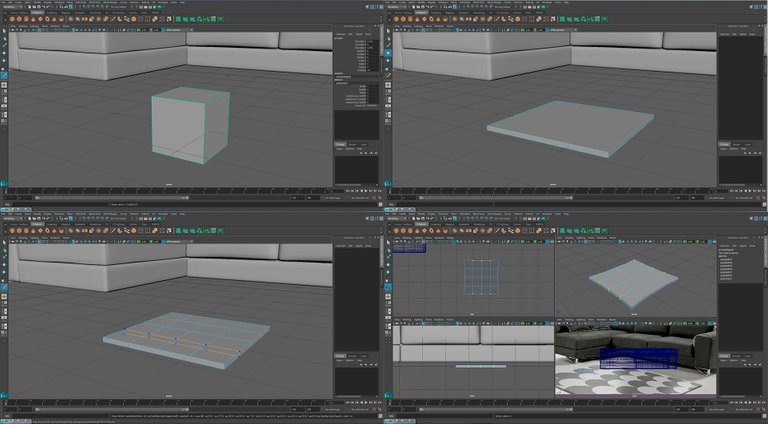The image size is (768, 424).
Task: Toggle Auto Keyframe in four-view window
Action: pyautogui.click(x=758, y=409)
